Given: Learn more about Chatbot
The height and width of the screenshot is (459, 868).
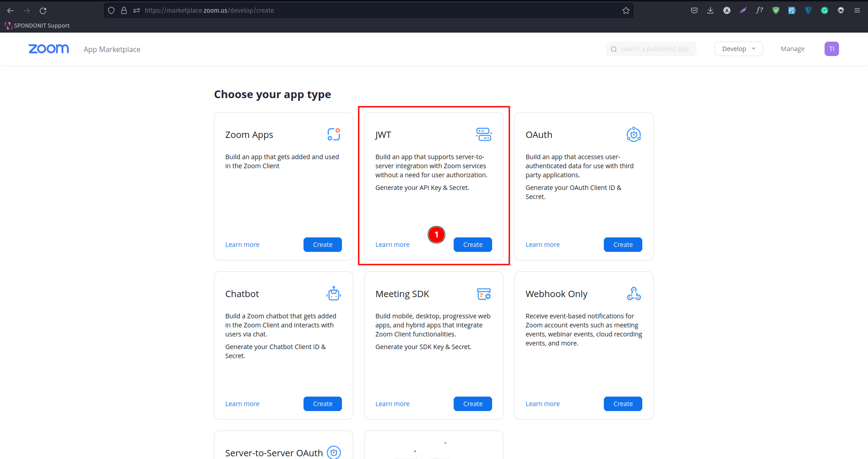Looking at the screenshot, I should pos(242,404).
